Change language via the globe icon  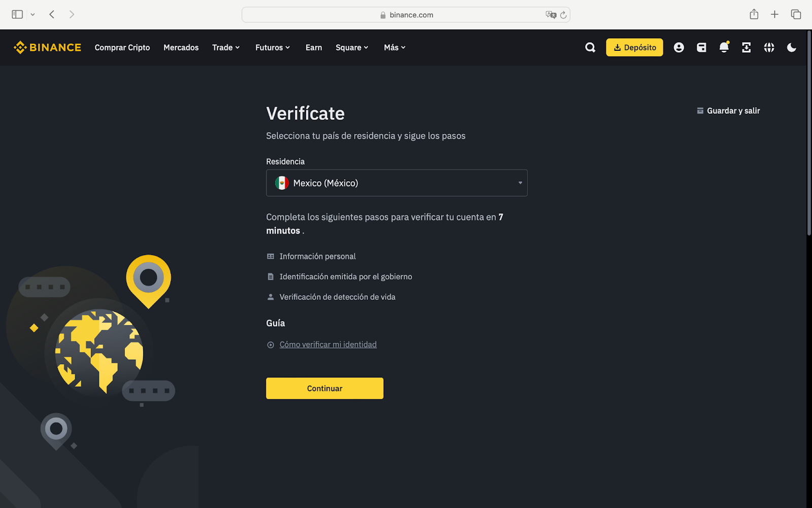[769, 47]
